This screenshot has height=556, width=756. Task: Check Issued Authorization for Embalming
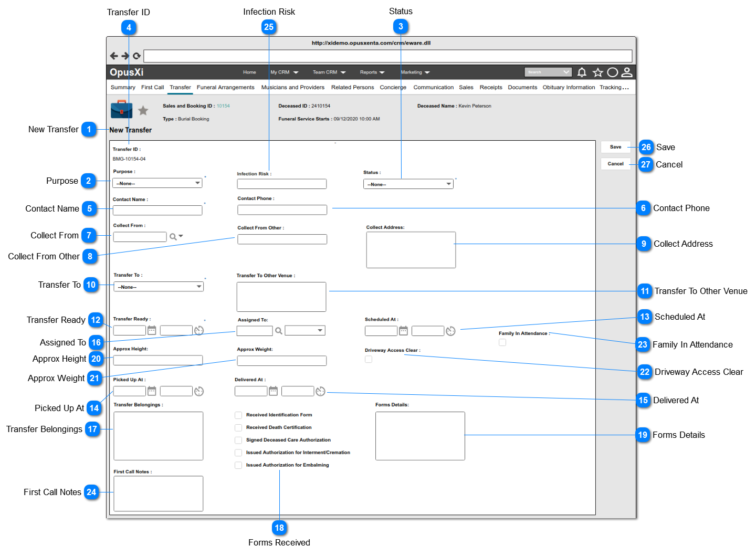point(238,465)
